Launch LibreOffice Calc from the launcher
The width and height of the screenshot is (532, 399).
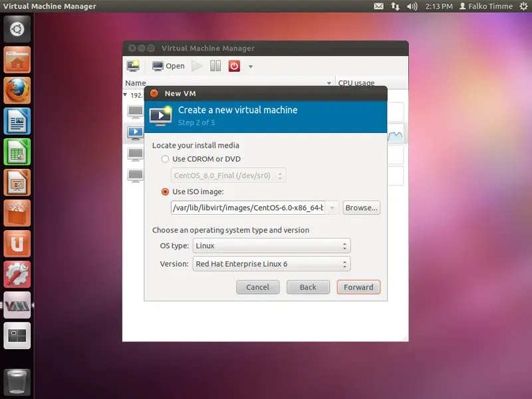click(x=17, y=152)
